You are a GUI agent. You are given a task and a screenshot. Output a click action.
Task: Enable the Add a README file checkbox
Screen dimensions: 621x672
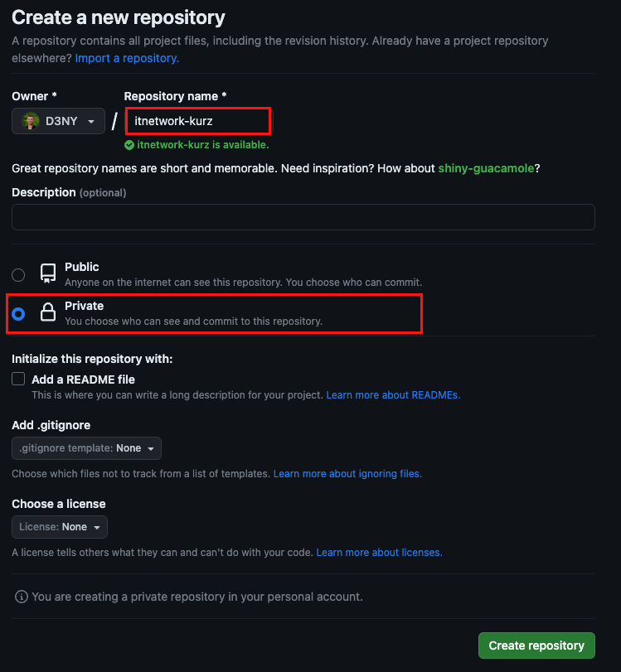click(18, 380)
